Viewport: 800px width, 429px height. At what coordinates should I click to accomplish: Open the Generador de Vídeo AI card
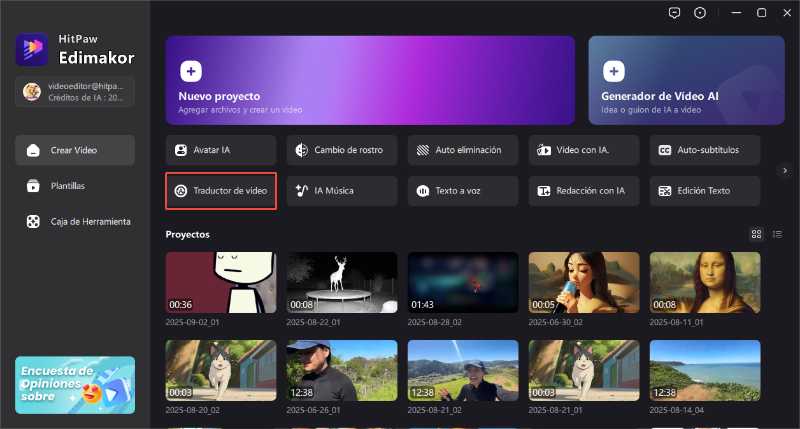(686, 79)
